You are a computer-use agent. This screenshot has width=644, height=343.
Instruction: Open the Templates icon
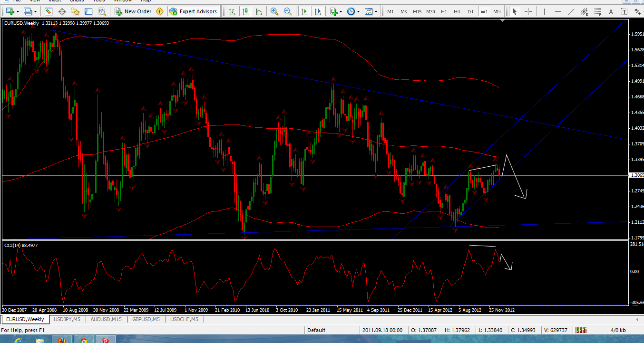click(x=369, y=11)
